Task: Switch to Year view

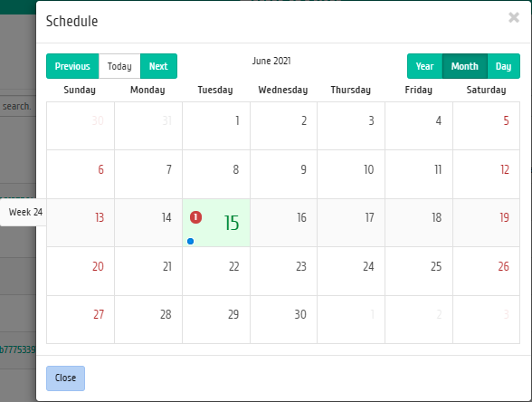Action: (425, 66)
